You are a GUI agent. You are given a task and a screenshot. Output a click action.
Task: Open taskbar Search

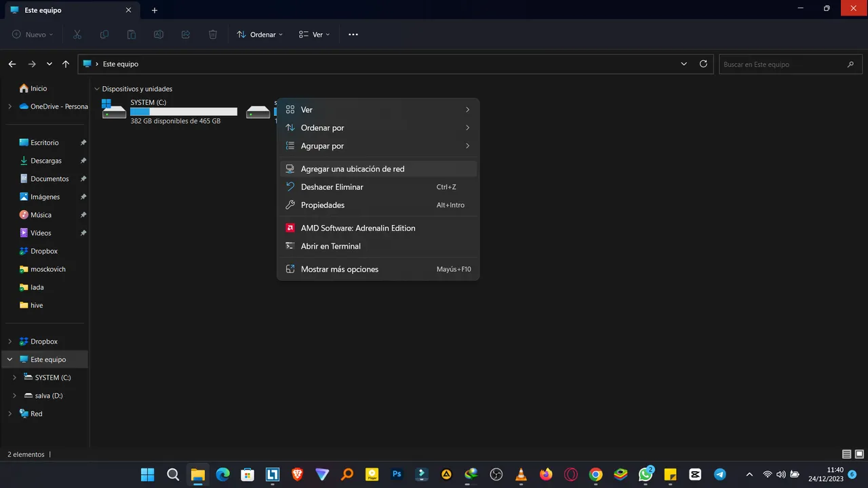pos(173,474)
